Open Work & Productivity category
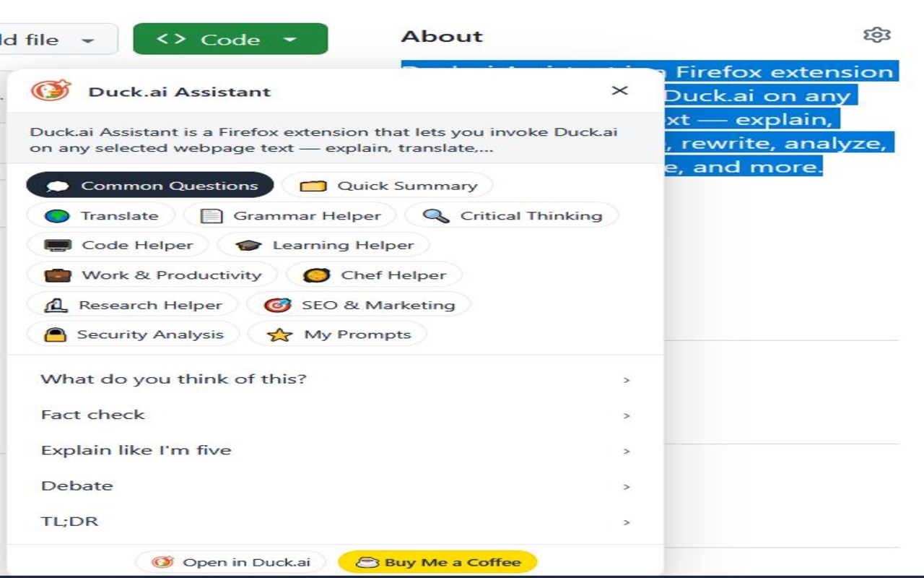This screenshot has height=578, width=924. [152, 275]
